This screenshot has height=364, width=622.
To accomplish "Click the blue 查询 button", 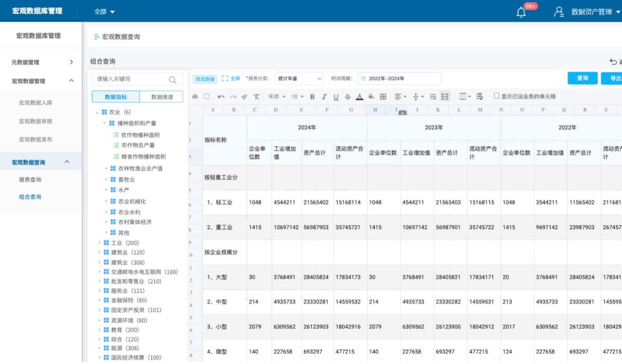I will 582,78.
